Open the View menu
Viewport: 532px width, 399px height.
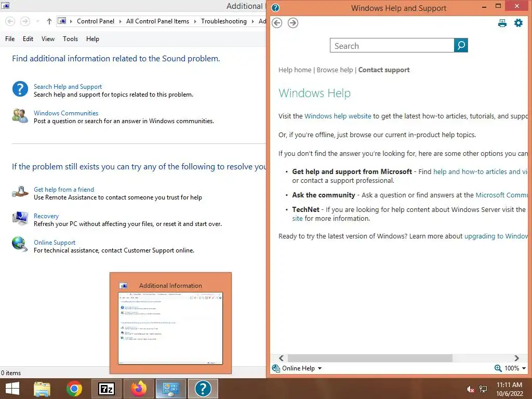(x=48, y=39)
